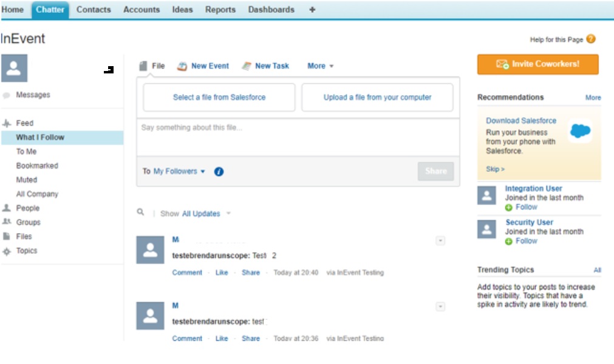Click the Invite Coworkers! button
Viewport: 614px width, 364px height.
point(537,64)
